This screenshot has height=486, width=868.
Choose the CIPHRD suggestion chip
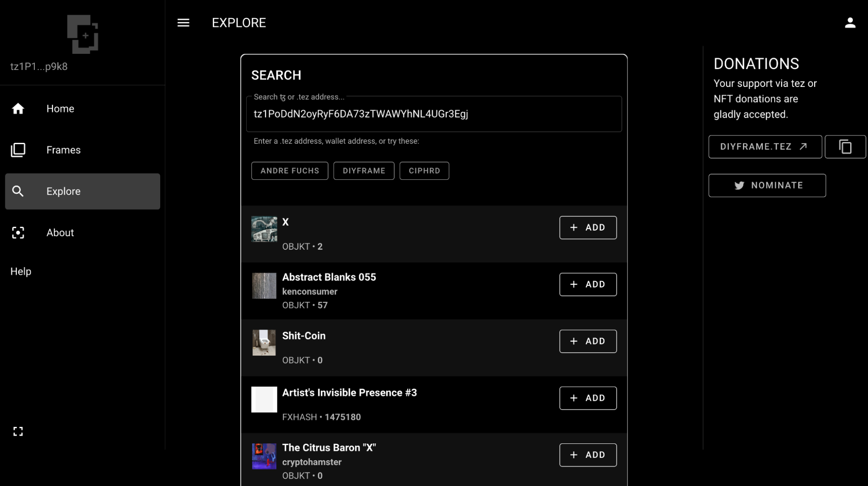pos(424,171)
